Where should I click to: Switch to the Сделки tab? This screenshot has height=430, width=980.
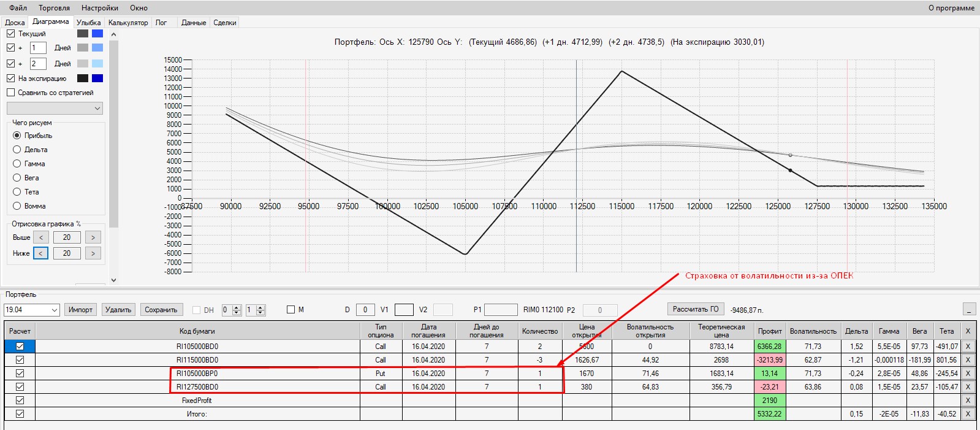pos(225,23)
